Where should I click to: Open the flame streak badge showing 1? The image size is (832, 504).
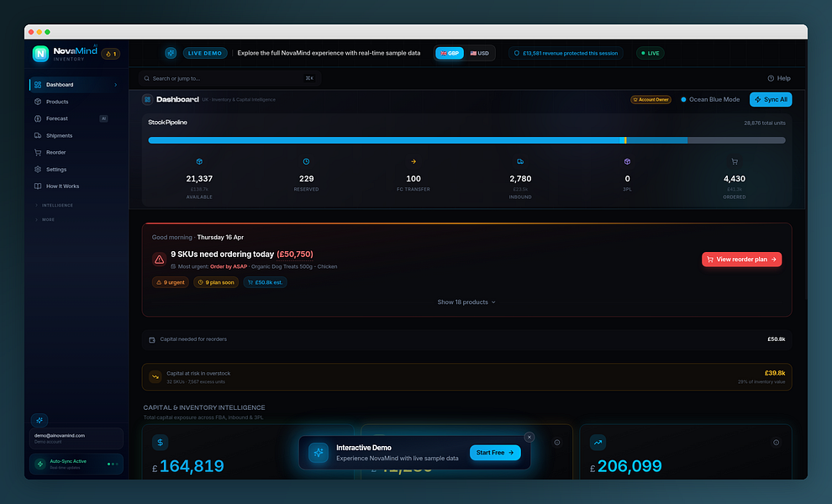click(x=111, y=54)
